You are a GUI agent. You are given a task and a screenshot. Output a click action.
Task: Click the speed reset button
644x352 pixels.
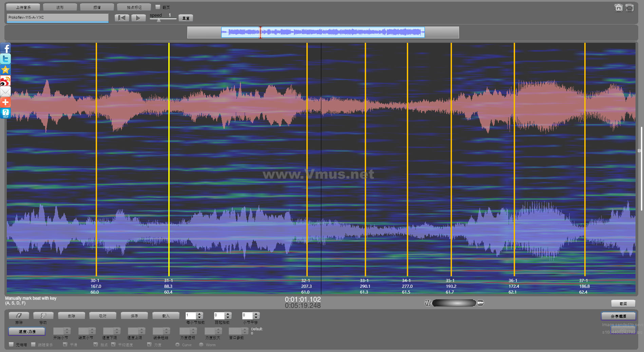[x=186, y=18]
